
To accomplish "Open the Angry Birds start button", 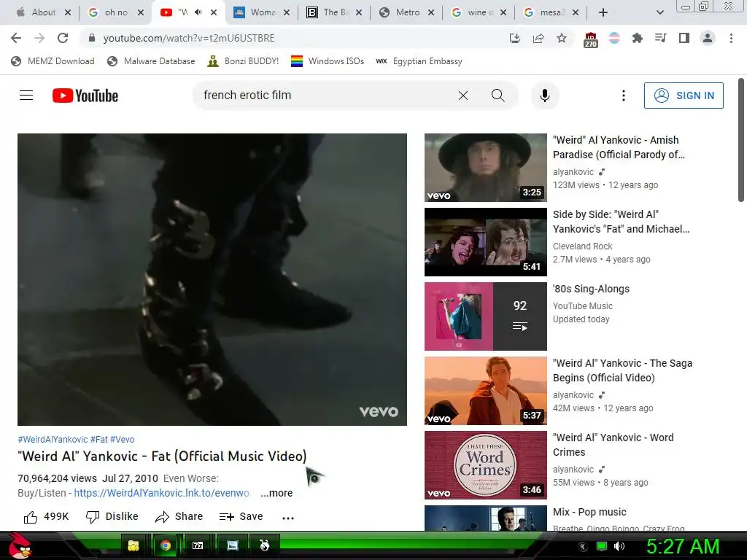I will pos(20,545).
